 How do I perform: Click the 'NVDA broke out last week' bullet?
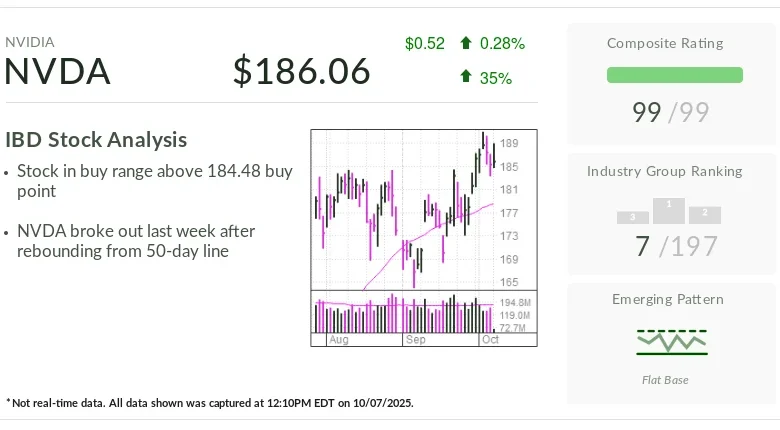click(136, 241)
